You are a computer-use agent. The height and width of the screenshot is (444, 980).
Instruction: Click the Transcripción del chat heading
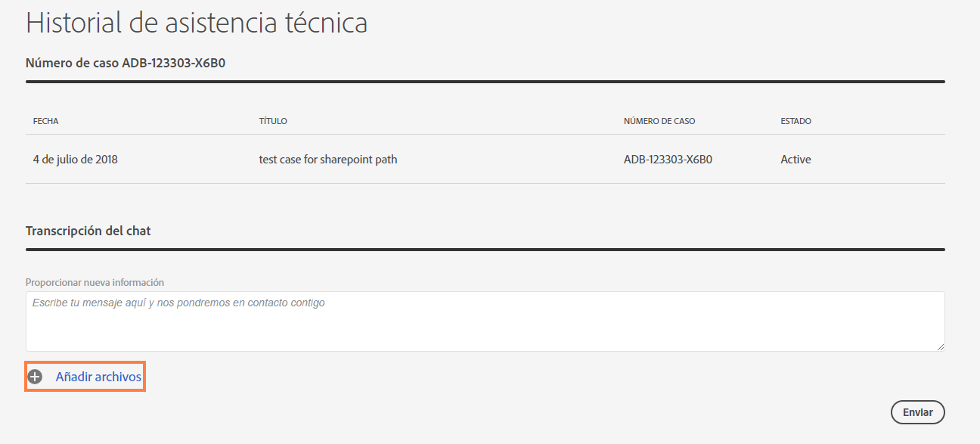(88, 230)
